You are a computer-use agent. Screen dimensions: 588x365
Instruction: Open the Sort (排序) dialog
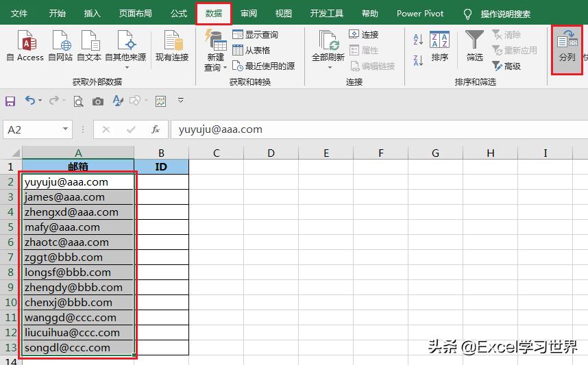click(439, 47)
